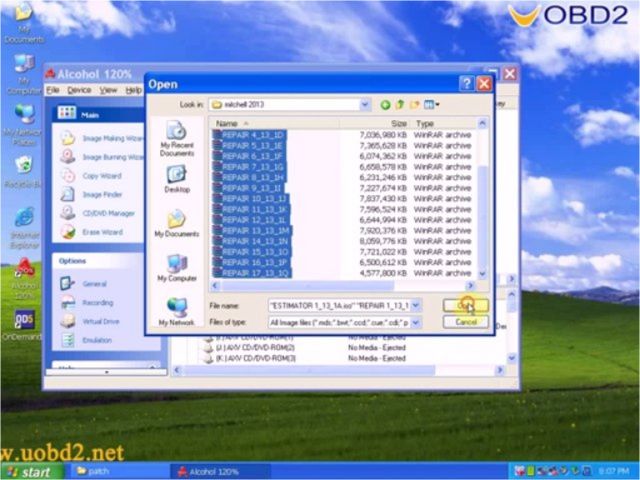Launch the Erase Wizard
Screen dimensions: 640x480
[x=101, y=231]
